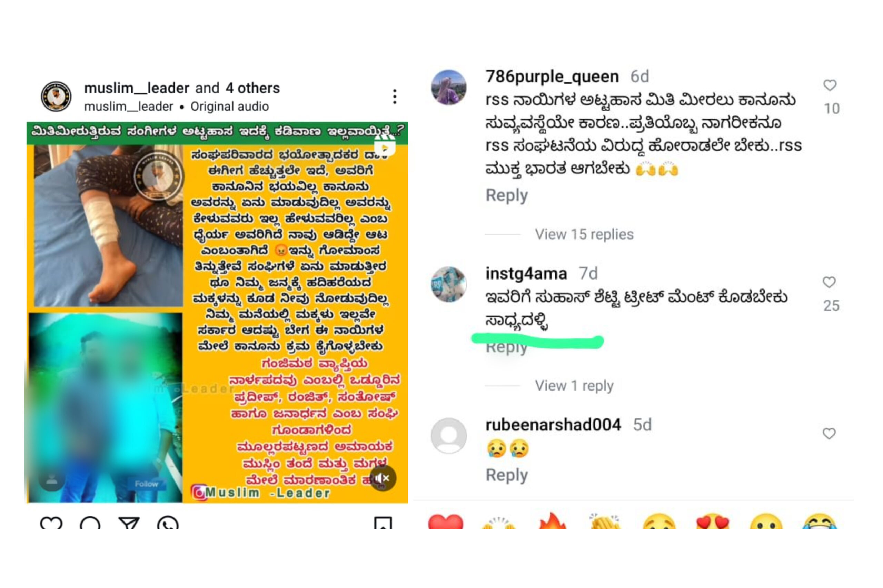Like the rubeenarshad004 comment heart
The height and width of the screenshot is (588, 883).
coord(829,434)
